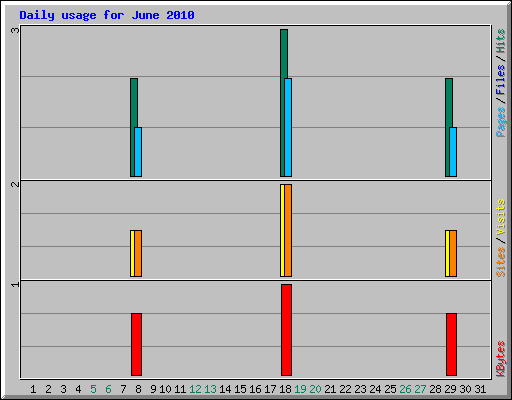The image size is (512, 400).
Task: Click the red KBytes bar for day 18
Action: 286,330
